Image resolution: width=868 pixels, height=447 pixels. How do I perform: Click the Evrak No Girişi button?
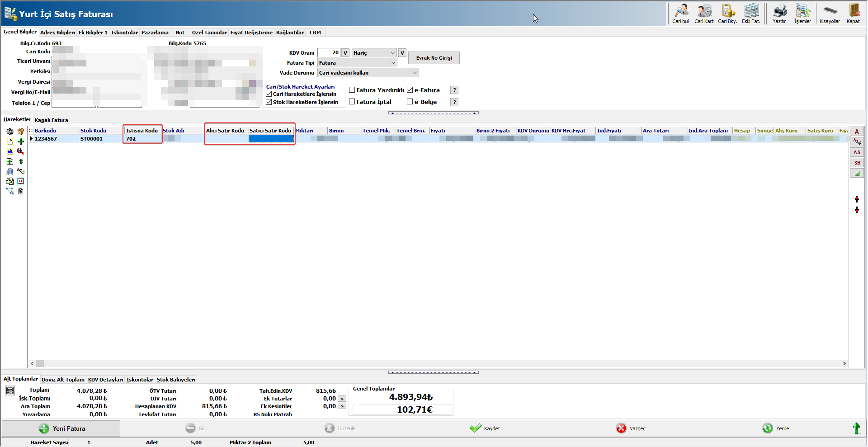point(434,58)
